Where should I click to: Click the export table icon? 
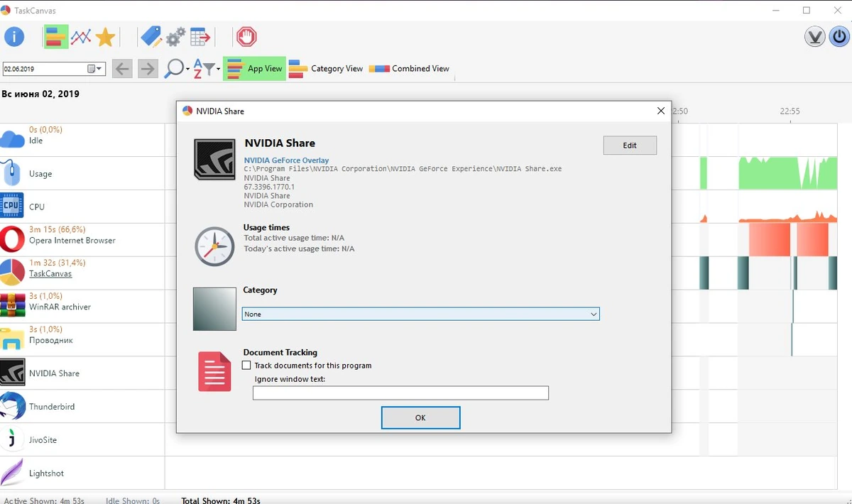200,37
